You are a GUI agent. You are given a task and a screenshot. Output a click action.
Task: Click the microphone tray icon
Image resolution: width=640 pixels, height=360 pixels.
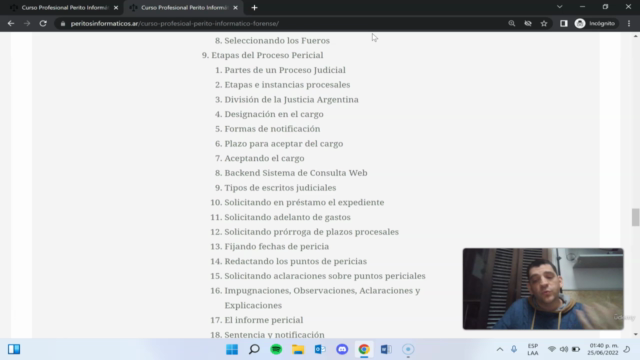(x=514, y=349)
